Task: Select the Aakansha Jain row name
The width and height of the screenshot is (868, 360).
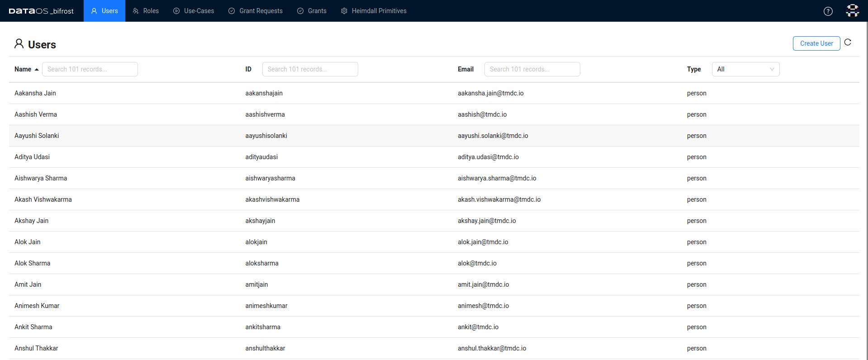Action: [35, 93]
